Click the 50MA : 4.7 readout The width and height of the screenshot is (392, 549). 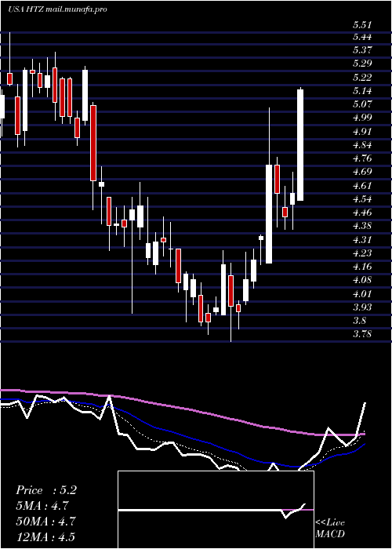point(45,521)
